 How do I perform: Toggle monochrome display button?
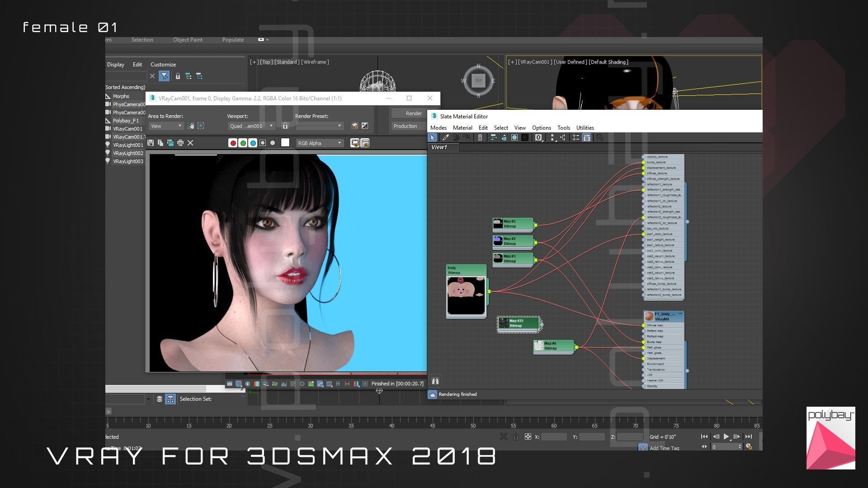[x=273, y=143]
